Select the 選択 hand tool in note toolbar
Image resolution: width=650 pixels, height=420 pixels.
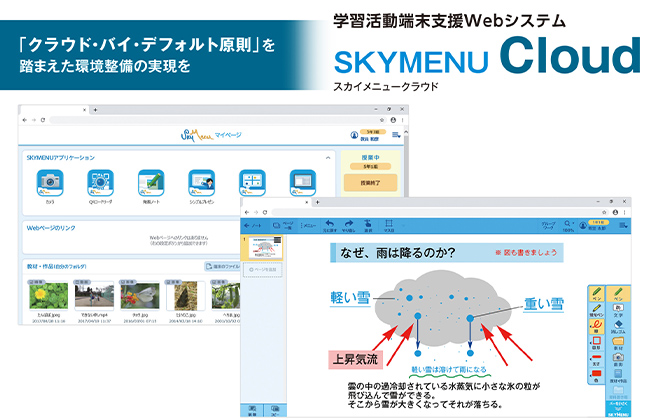point(368,226)
